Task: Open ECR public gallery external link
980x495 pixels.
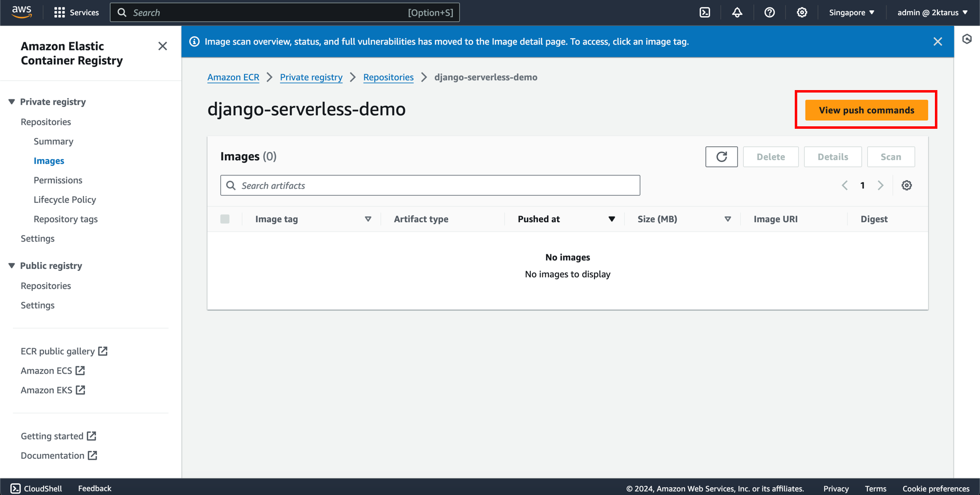Action: (x=64, y=351)
